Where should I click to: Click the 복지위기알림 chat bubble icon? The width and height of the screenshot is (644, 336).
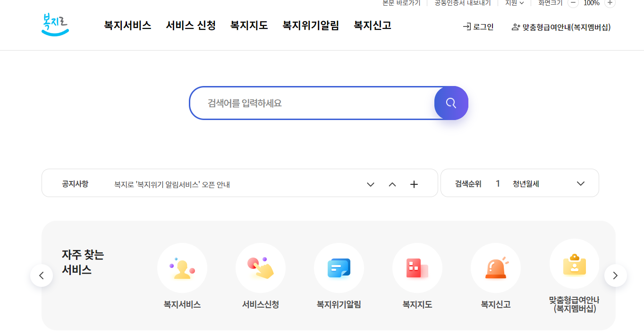tap(339, 267)
